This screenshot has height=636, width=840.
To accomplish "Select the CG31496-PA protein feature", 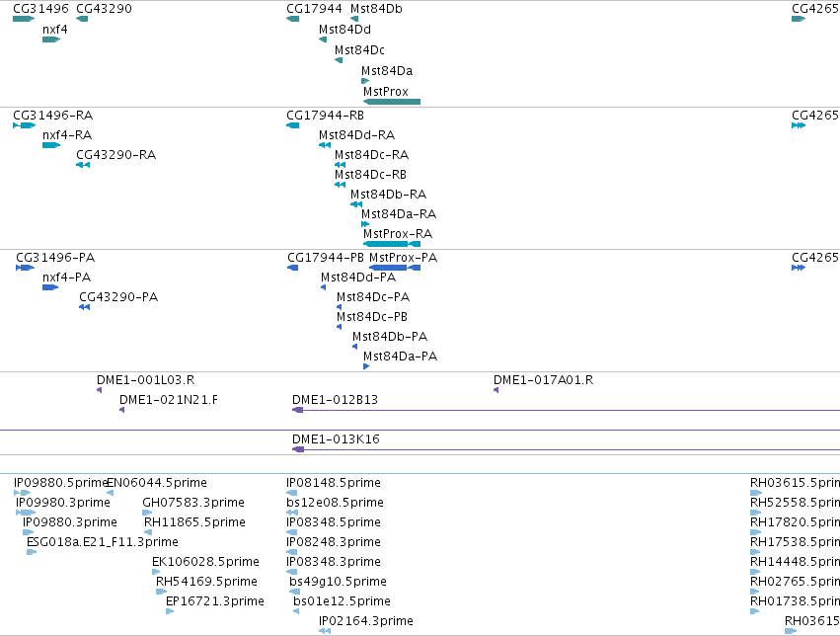I will point(26,268).
